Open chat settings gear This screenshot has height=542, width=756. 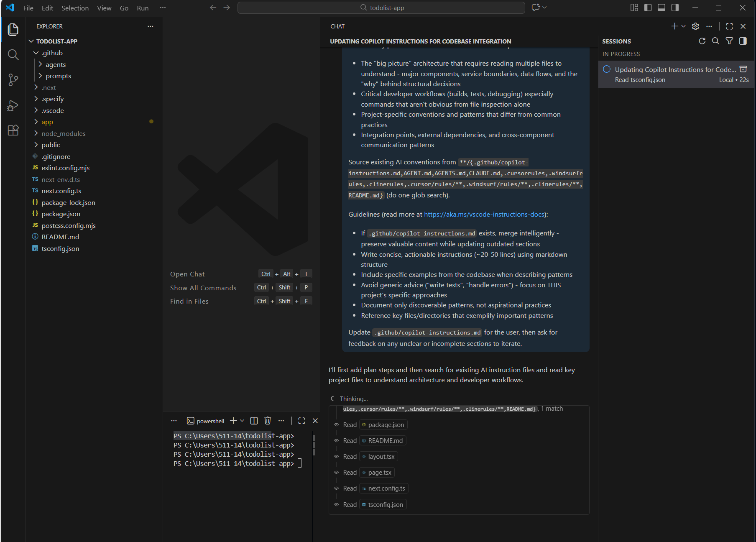tap(695, 26)
